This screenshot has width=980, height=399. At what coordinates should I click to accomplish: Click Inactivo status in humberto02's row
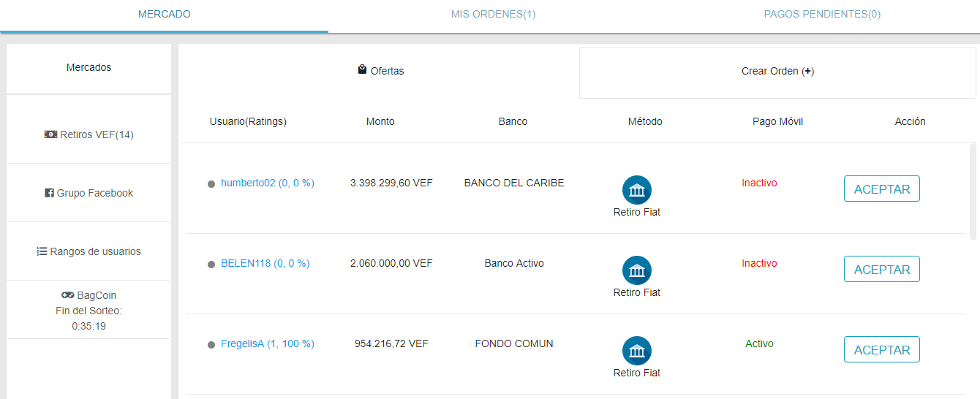click(x=759, y=183)
